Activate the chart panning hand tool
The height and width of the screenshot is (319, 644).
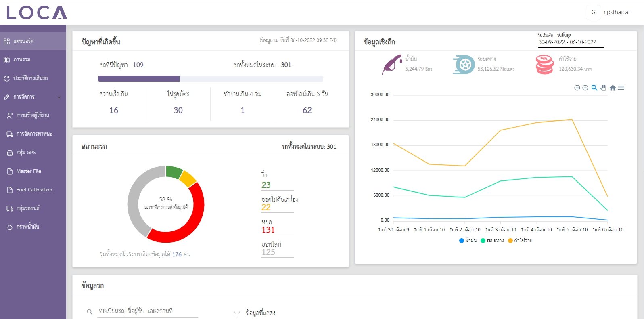[x=603, y=88]
